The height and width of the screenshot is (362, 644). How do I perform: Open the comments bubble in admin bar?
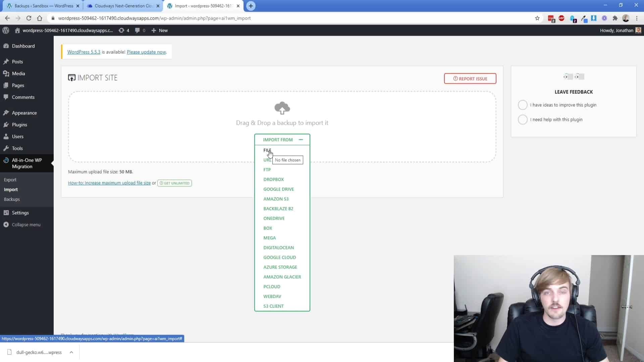(137, 30)
